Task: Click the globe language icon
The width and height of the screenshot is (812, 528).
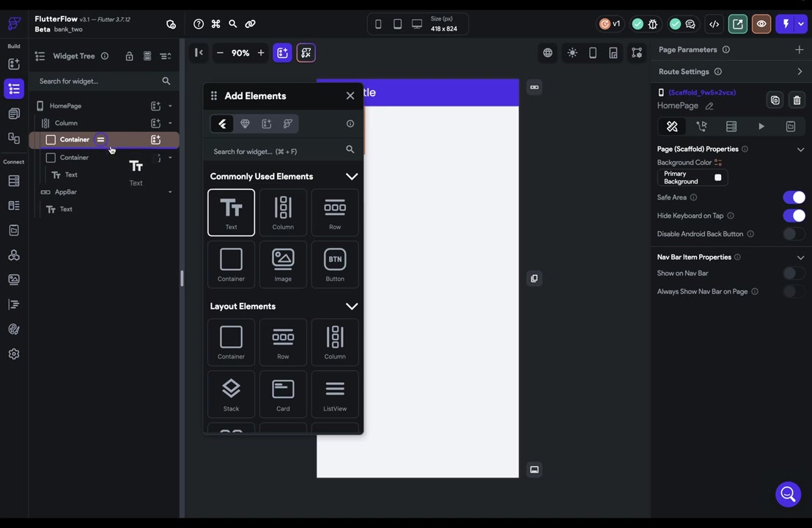Action: tap(547, 53)
